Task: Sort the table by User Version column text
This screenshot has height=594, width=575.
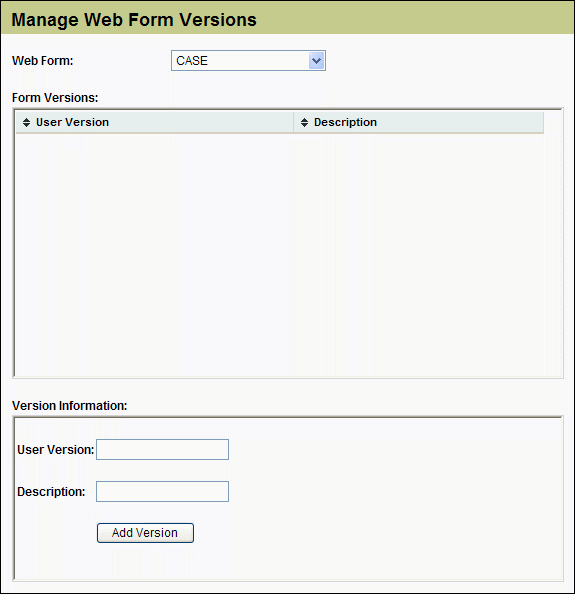Action: 72,122
